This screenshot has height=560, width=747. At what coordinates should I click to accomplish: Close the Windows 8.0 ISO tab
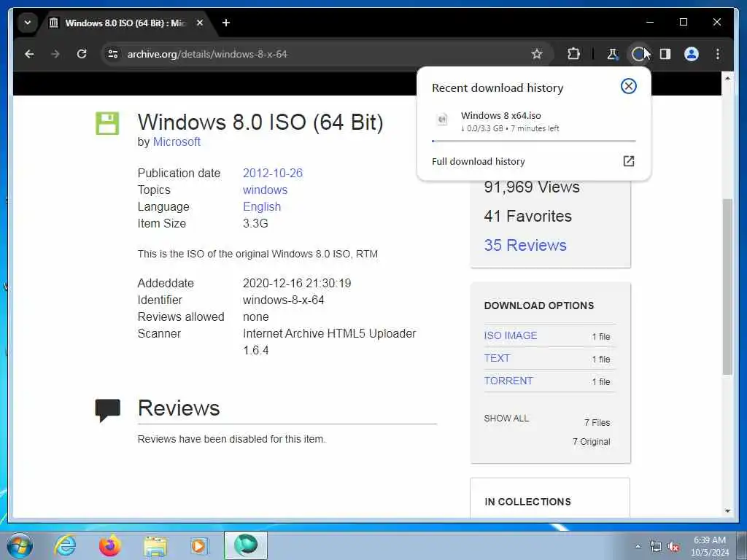(x=200, y=23)
